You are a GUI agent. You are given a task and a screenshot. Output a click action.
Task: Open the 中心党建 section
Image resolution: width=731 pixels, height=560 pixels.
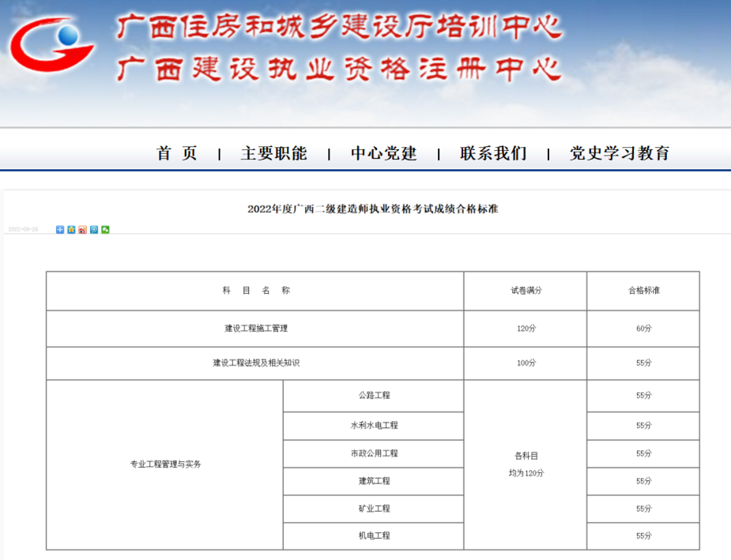pyautogui.click(x=383, y=153)
